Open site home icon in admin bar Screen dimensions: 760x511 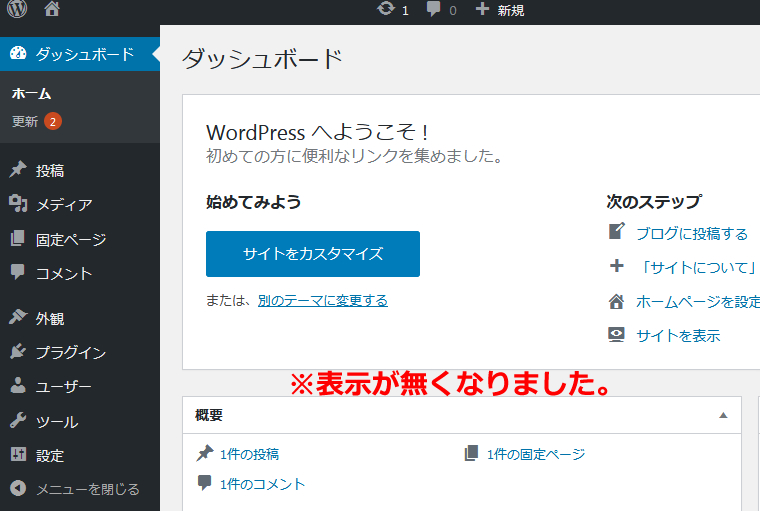pyautogui.click(x=52, y=8)
